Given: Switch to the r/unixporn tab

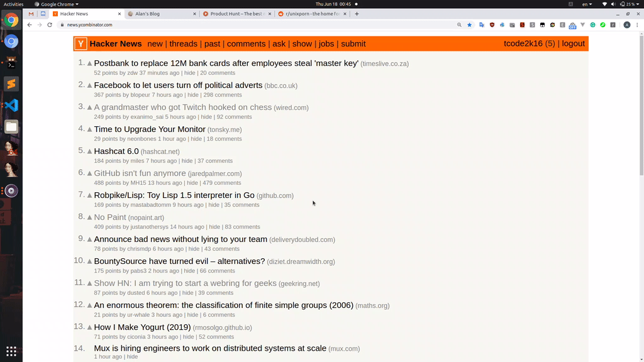Looking at the screenshot, I should pyautogui.click(x=311, y=14).
